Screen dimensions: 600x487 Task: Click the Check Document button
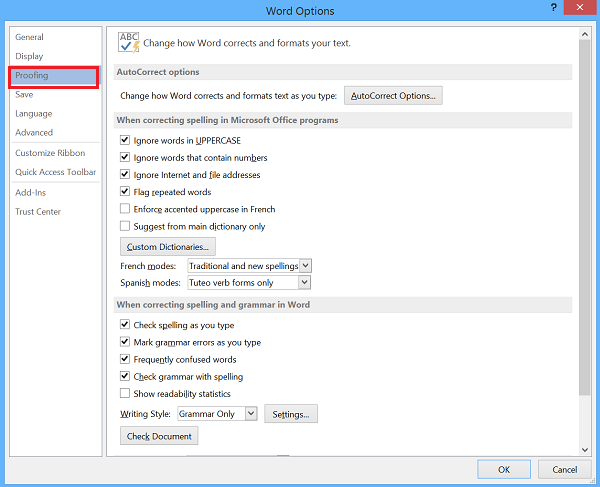[159, 436]
